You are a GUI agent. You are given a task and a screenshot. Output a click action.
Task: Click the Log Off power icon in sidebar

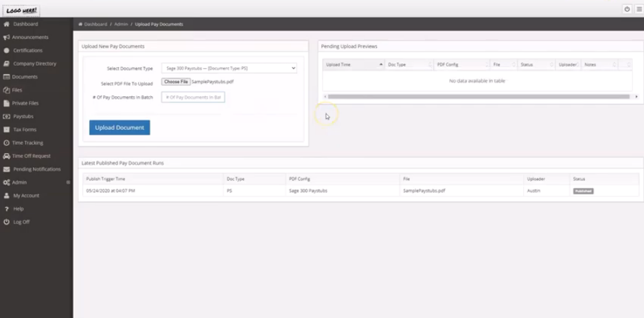(x=6, y=222)
